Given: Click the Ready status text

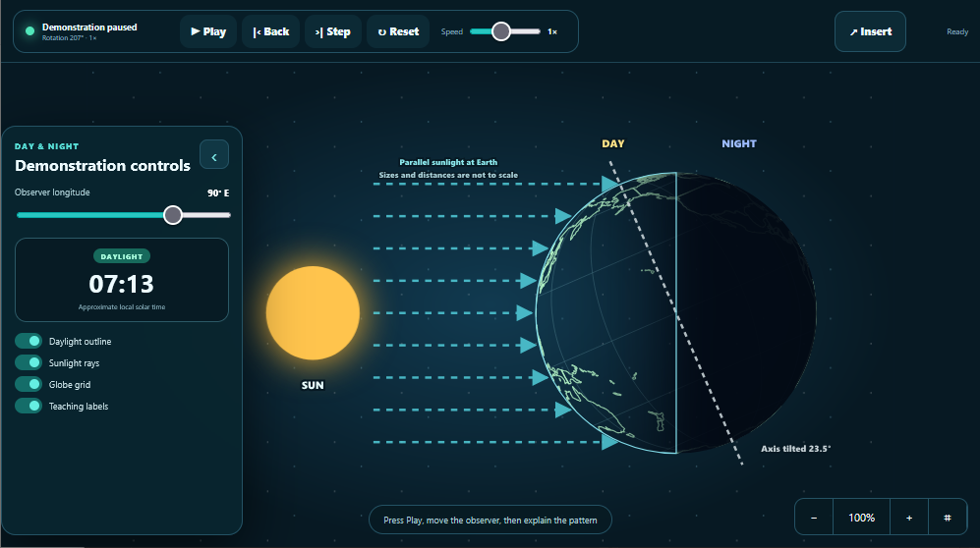Looking at the screenshot, I should coord(956,31).
